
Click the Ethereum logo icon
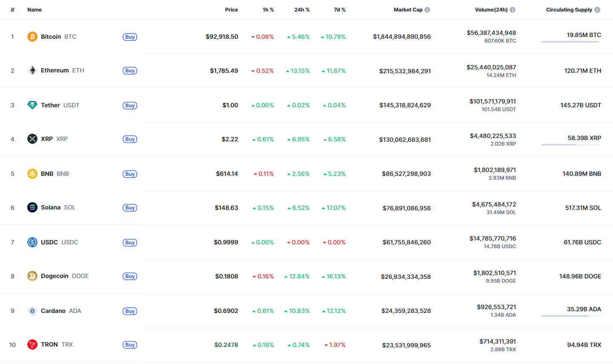coord(32,70)
